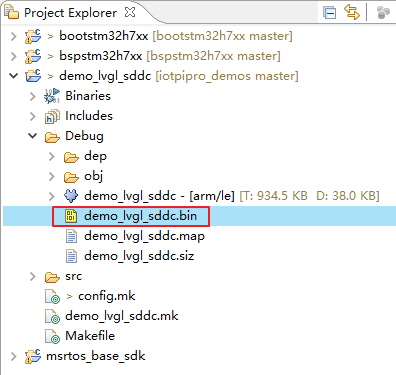Screen dimensions: 396x375
Task: Select the demo_lvgl_sddc.map file
Action: click(144, 236)
